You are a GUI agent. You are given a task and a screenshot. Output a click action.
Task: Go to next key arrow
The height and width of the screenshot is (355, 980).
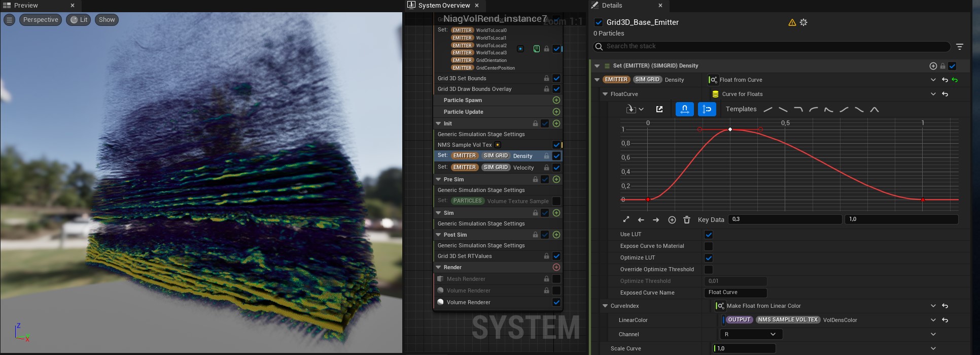click(656, 220)
